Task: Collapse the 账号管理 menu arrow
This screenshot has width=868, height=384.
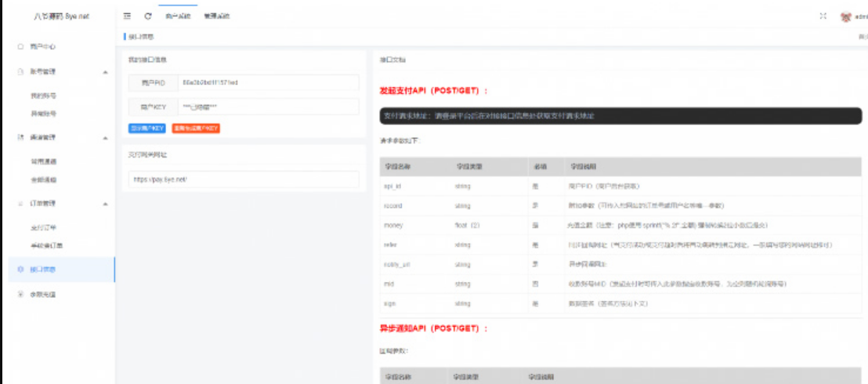Action: tap(105, 72)
